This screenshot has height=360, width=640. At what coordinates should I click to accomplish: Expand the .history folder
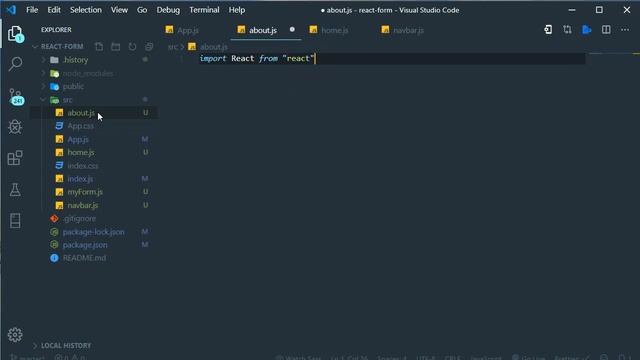click(x=43, y=60)
